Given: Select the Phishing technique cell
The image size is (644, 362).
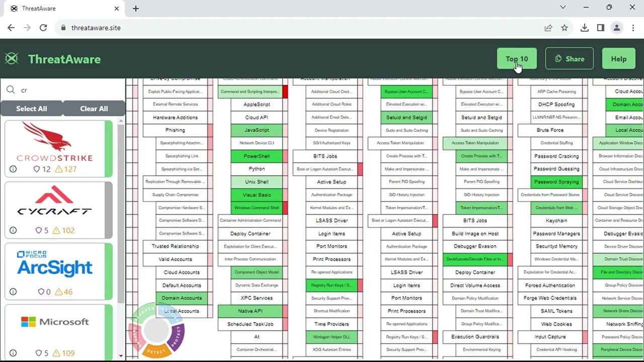Looking at the screenshot, I should 175,130.
